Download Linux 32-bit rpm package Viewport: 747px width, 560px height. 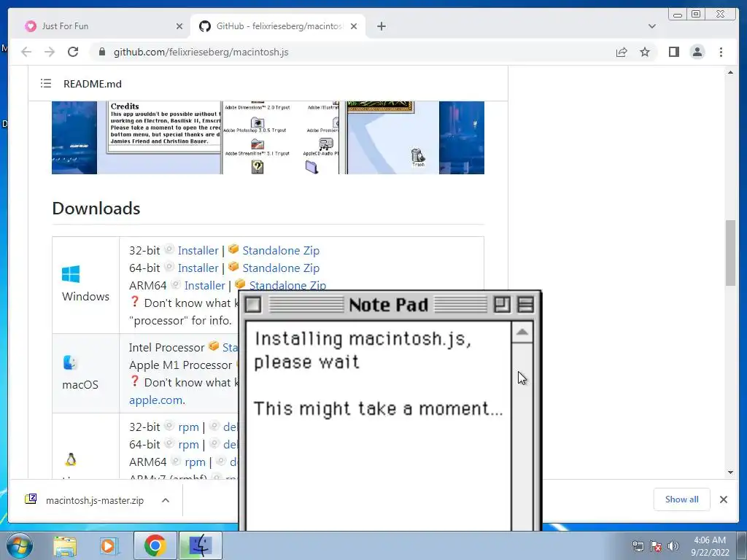pos(188,427)
